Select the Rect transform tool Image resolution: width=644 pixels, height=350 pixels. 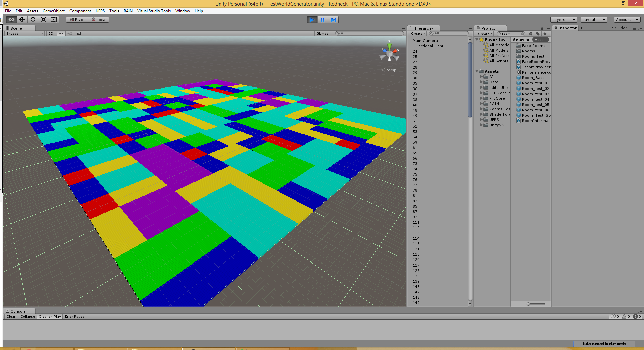coord(54,20)
